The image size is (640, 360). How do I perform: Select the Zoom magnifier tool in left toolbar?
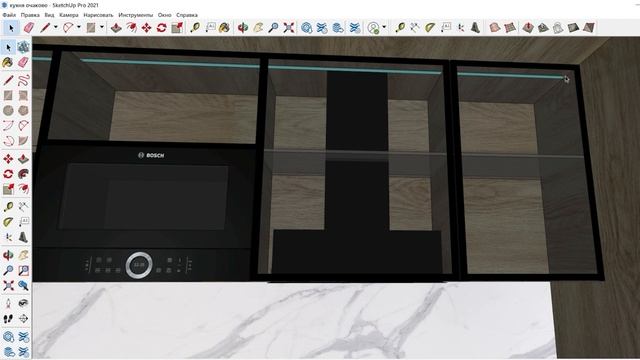click(x=8, y=270)
